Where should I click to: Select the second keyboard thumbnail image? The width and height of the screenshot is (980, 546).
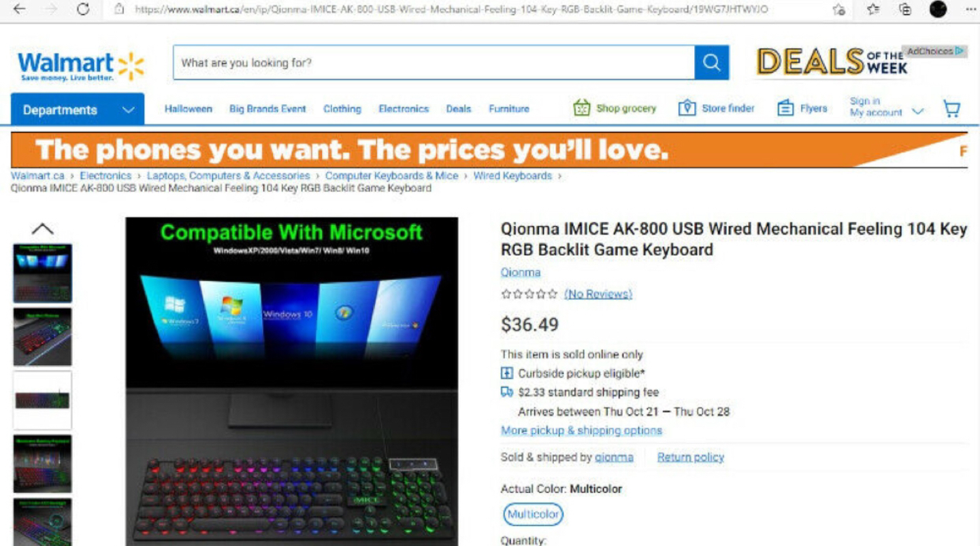tap(42, 337)
